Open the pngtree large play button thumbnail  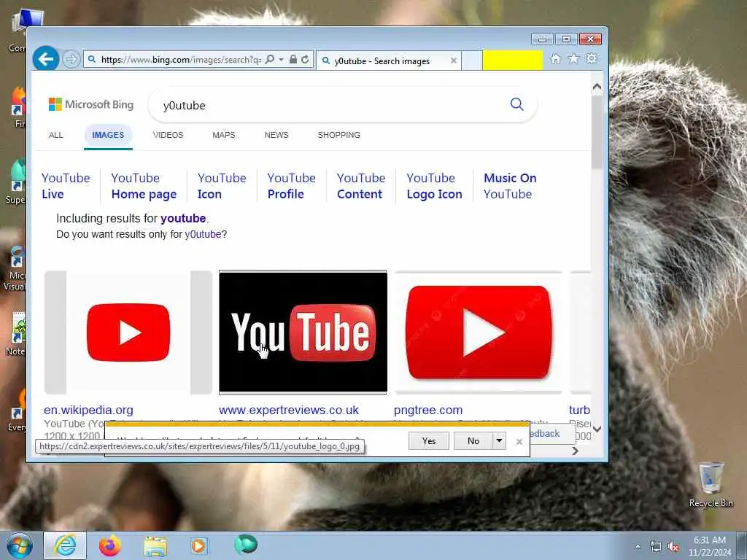click(479, 332)
